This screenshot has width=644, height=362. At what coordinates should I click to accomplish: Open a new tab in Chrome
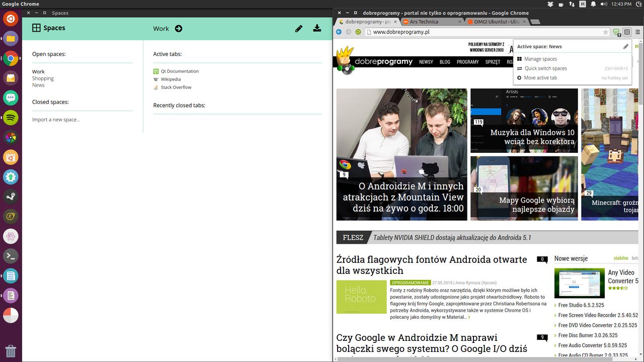tap(535, 22)
